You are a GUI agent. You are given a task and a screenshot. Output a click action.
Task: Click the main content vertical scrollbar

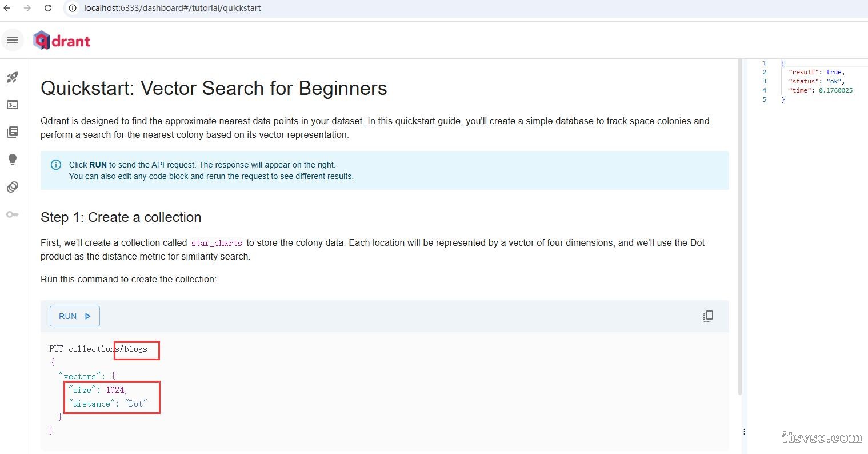point(740,228)
